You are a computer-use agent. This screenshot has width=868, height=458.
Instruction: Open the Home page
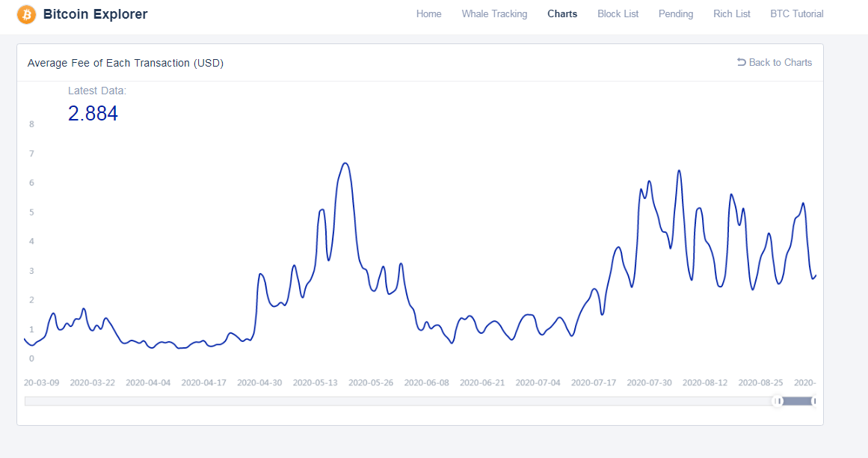(428, 14)
